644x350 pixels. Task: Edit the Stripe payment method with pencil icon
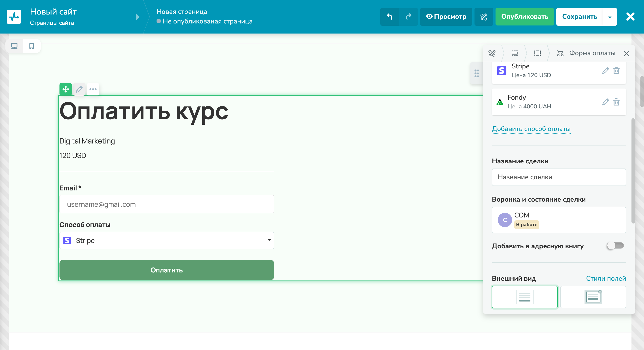pyautogui.click(x=605, y=71)
